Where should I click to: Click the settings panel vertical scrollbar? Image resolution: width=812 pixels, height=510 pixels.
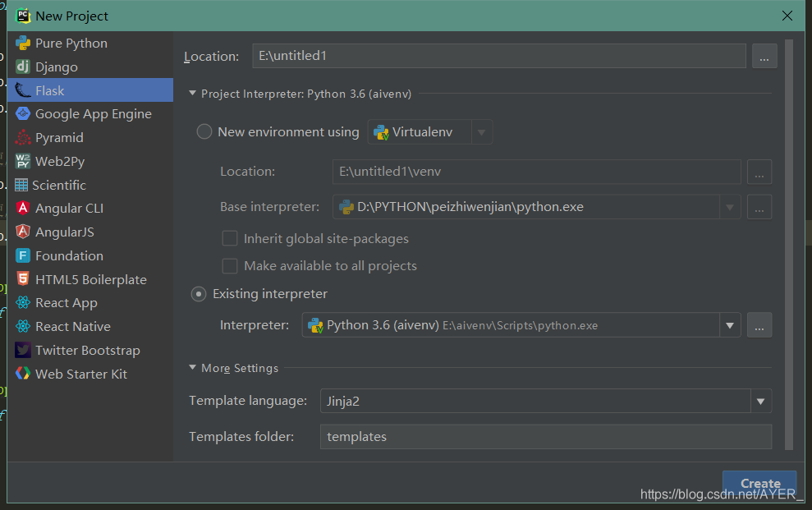789,245
